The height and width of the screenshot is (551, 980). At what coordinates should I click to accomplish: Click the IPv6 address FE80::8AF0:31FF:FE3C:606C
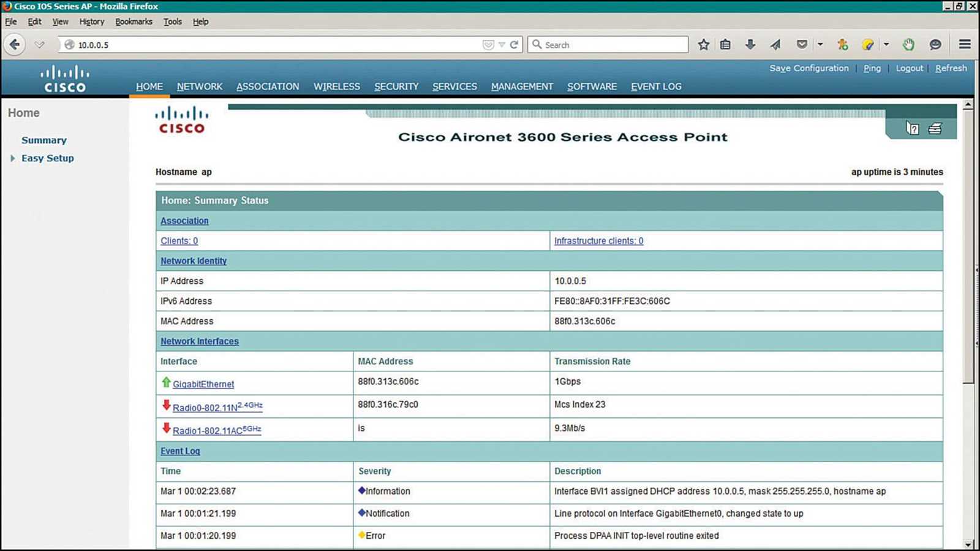(612, 301)
